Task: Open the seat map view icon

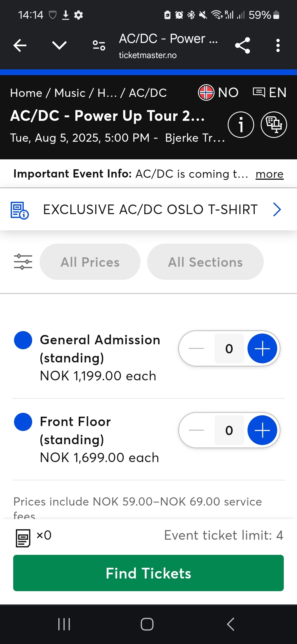Action: (x=274, y=125)
